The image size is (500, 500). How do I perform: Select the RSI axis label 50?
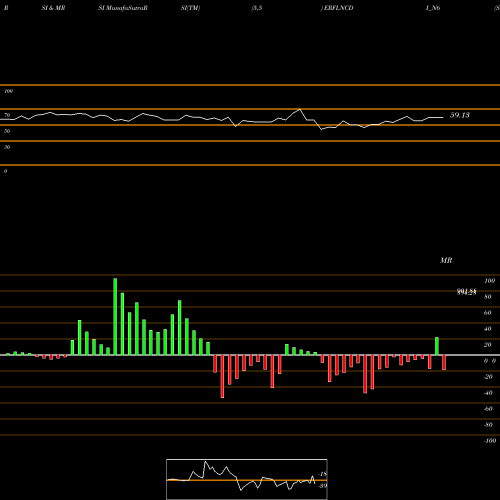pos(7,131)
